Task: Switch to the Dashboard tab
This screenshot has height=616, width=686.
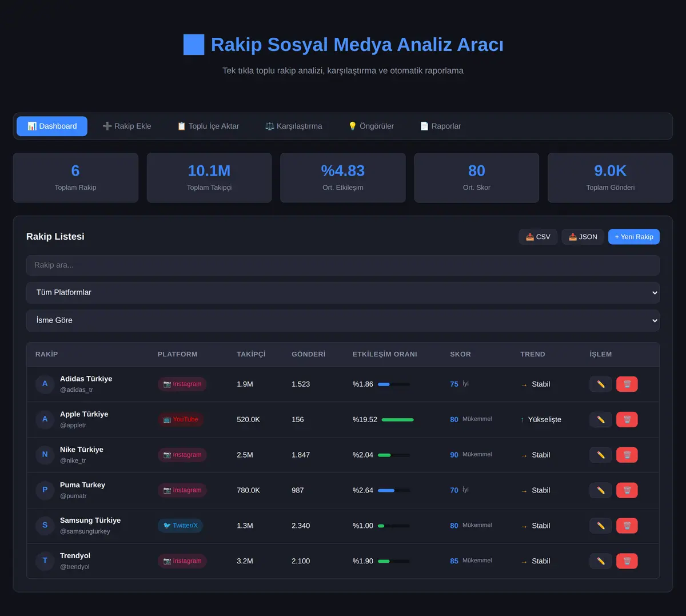Action: tap(52, 126)
